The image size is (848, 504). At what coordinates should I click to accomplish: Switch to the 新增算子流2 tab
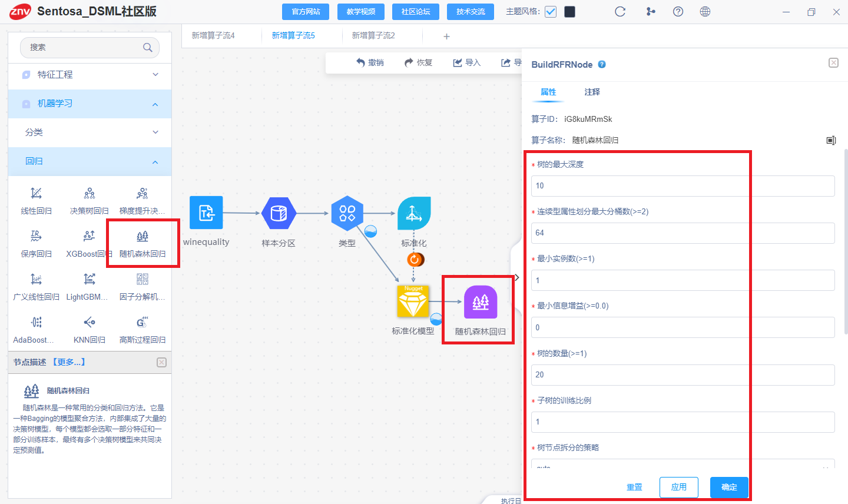[373, 35]
